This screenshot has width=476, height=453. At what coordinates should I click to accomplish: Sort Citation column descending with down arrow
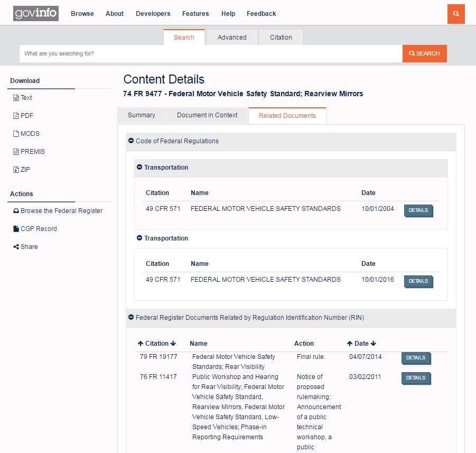tap(173, 344)
